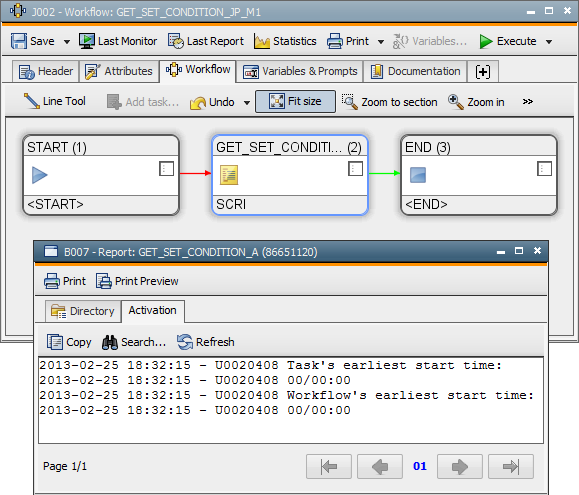Image resolution: width=579 pixels, height=495 pixels.
Task: Click the Last Monitor toolbar icon
Action: [87, 41]
